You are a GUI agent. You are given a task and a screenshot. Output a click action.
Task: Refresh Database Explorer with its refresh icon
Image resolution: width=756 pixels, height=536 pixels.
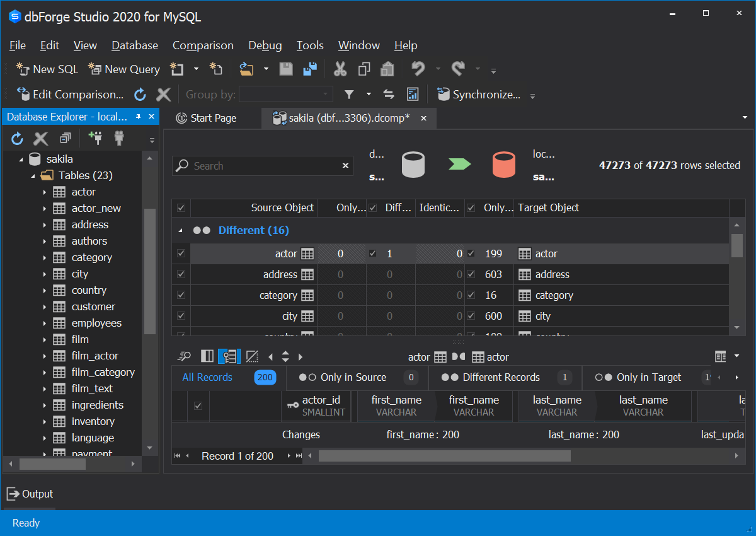(x=17, y=139)
